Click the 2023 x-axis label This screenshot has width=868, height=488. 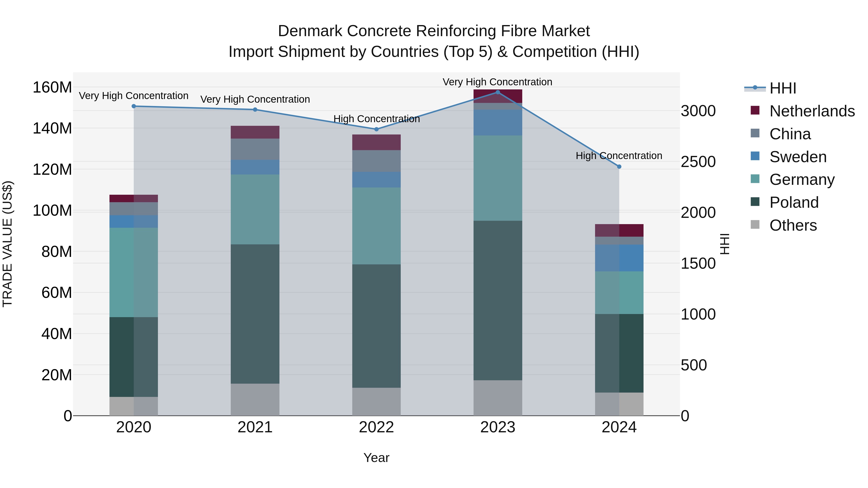pyautogui.click(x=498, y=427)
